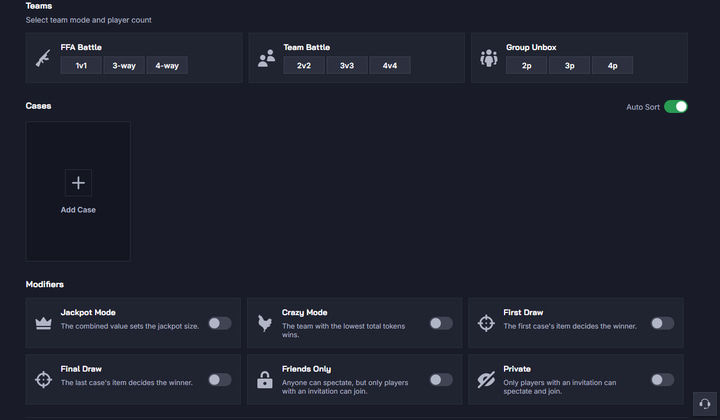The image size is (720, 420).
Task: Turn on Crazy Mode switch
Action: 440,323
